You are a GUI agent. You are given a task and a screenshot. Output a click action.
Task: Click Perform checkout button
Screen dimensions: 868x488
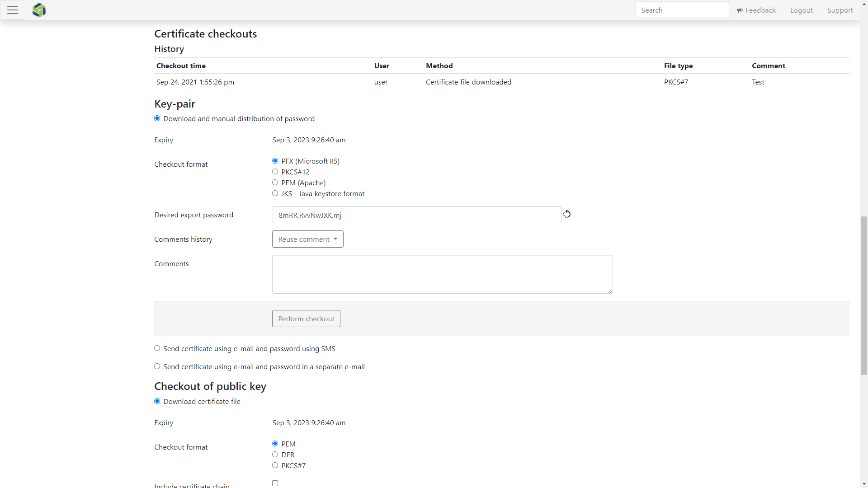click(306, 318)
